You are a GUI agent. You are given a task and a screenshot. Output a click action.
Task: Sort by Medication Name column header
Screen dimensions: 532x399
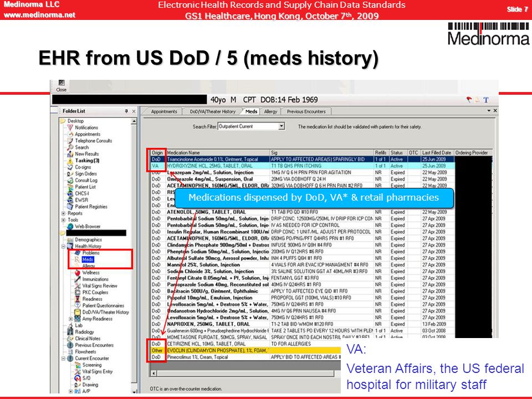tap(217, 153)
